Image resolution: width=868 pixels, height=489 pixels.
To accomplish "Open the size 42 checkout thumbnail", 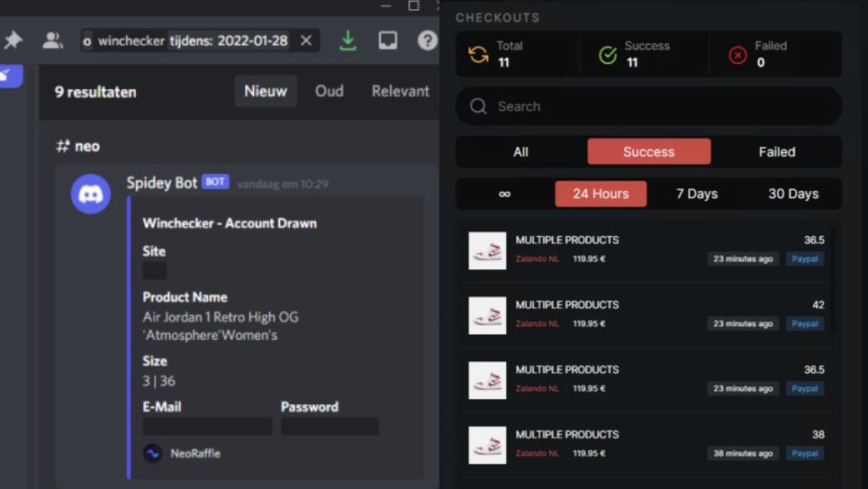I will tap(487, 315).
